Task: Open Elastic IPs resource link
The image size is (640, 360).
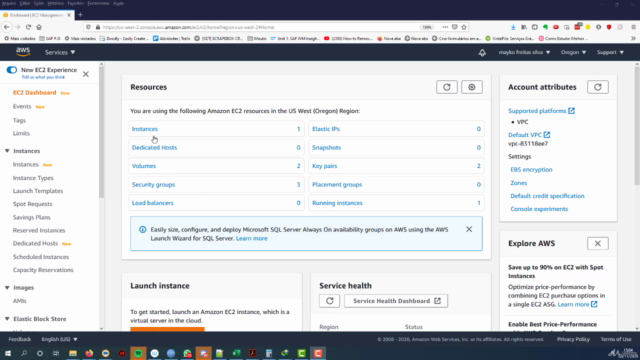Action: pyautogui.click(x=326, y=129)
